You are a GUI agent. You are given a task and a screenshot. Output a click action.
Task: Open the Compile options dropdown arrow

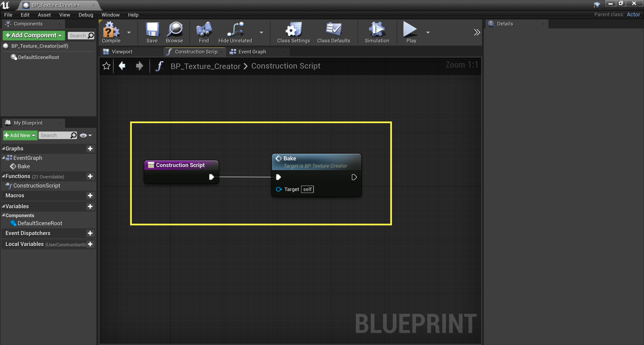click(x=129, y=33)
